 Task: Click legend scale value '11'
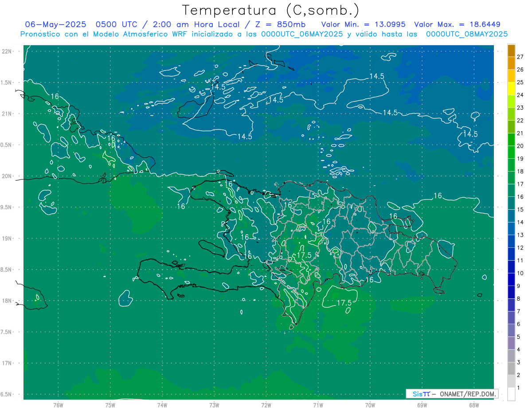click(520, 260)
